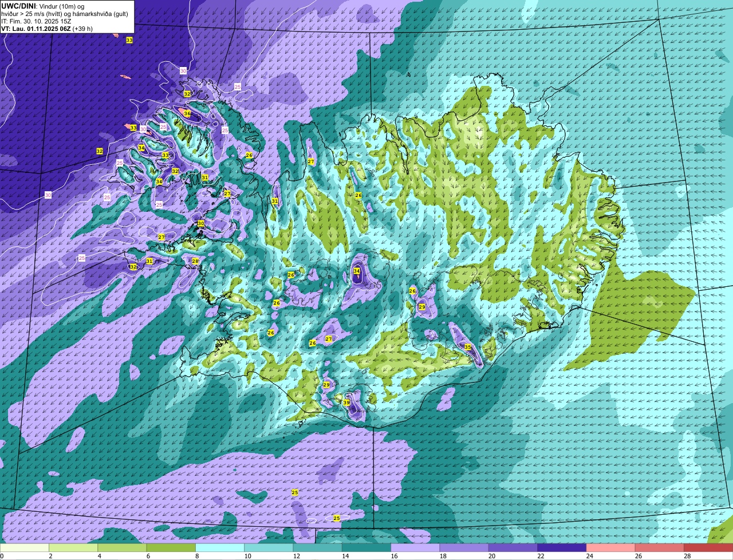
Task: Click the "IT: Fim. 30. 10. 2025 15Z" line
Action: click(36, 21)
